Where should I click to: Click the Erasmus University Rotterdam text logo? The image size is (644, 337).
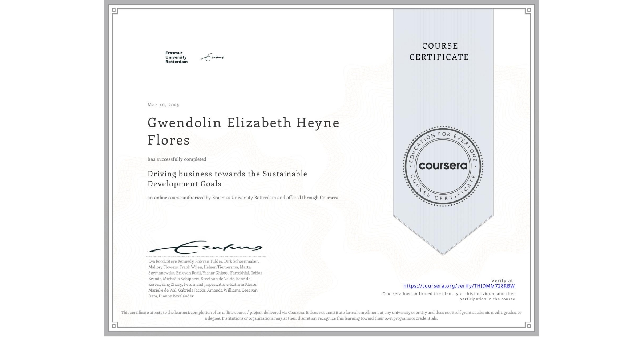tap(176, 57)
